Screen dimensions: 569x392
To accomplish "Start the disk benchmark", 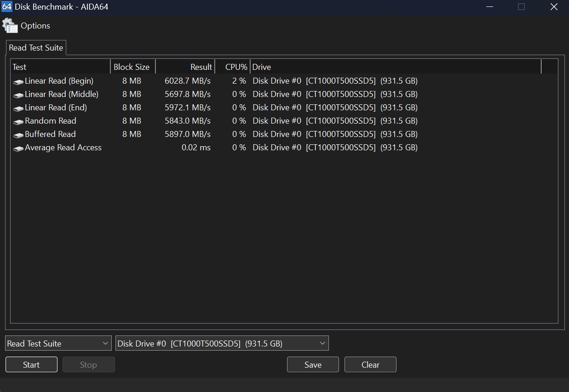I will pyautogui.click(x=31, y=364).
